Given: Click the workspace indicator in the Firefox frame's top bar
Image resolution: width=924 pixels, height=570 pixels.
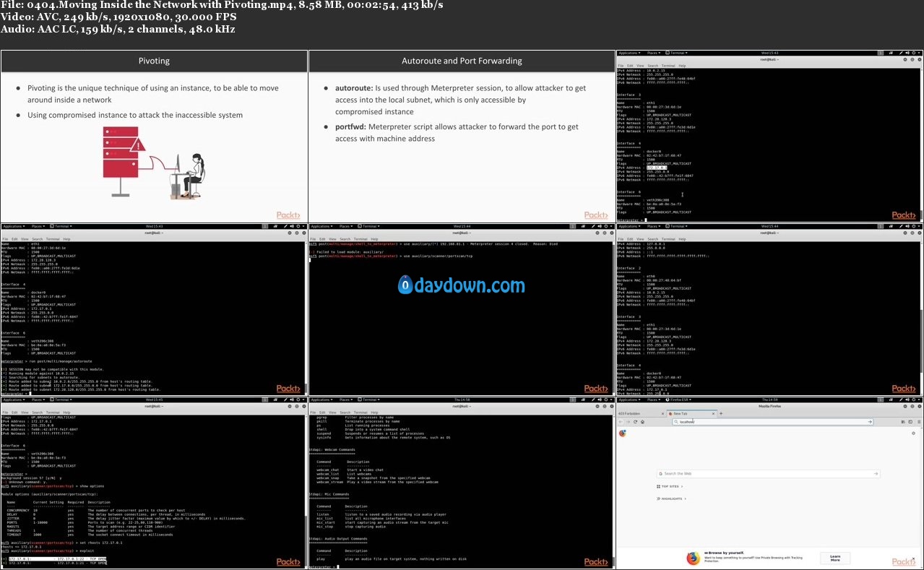Looking at the screenshot, I should tap(881, 400).
